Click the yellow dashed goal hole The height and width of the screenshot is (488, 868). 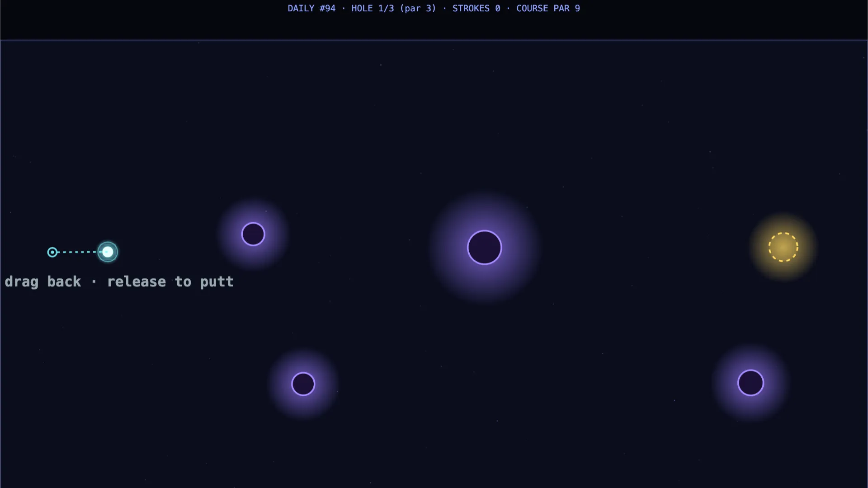click(x=783, y=247)
